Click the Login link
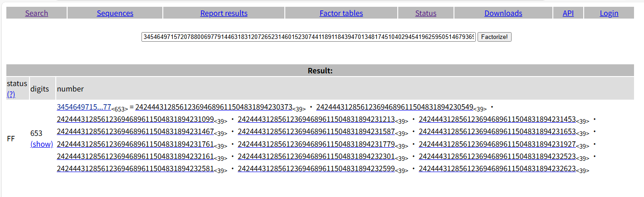The height and width of the screenshot is (197, 644). click(x=609, y=13)
